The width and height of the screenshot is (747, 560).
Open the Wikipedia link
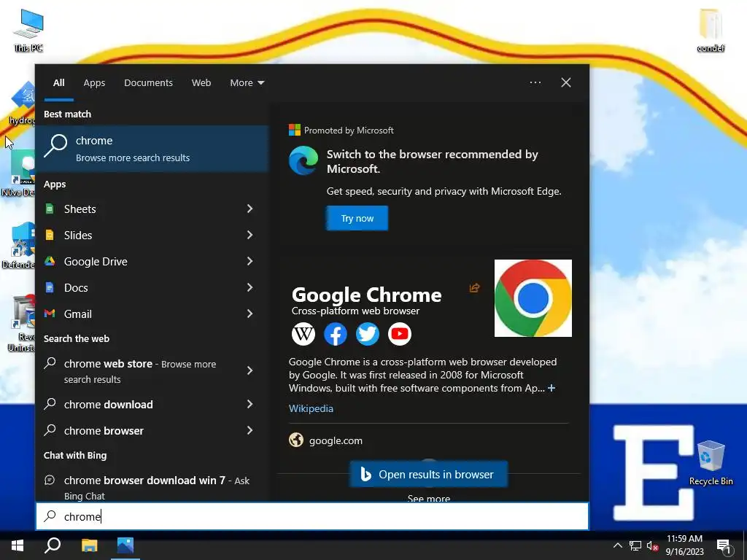[x=311, y=408]
